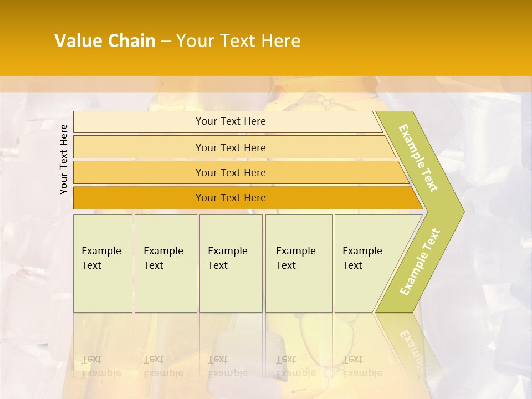Select the lower chevron arm "Example Text"

click(x=421, y=262)
